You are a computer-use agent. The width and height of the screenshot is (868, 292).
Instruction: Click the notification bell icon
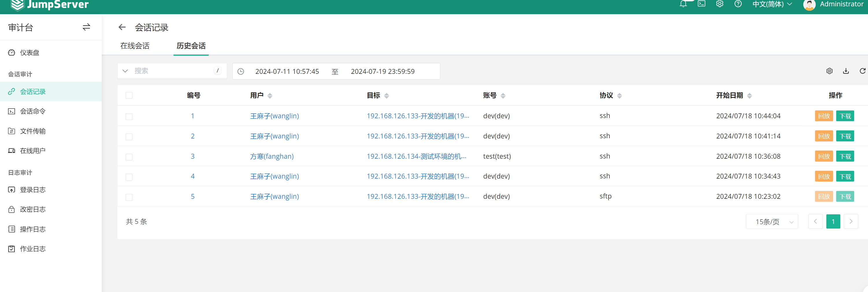[683, 4]
